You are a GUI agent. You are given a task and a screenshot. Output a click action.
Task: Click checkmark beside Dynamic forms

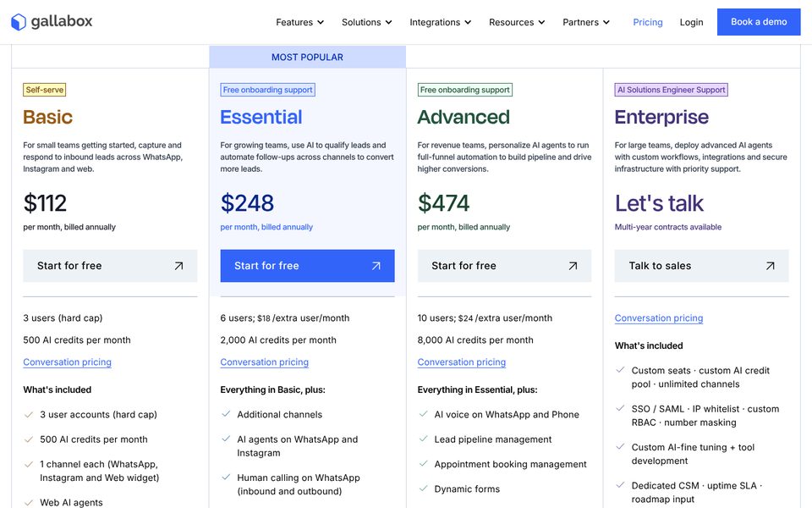click(x=423, y=489)
